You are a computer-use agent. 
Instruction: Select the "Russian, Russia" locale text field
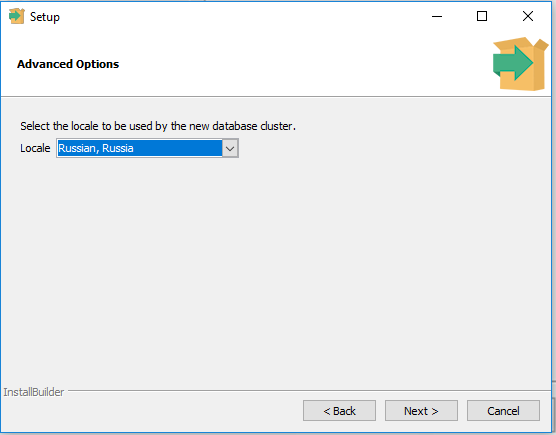140,148
